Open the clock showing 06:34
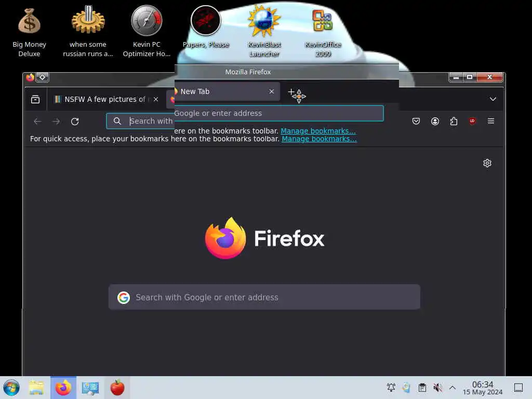 pos(483,388)
